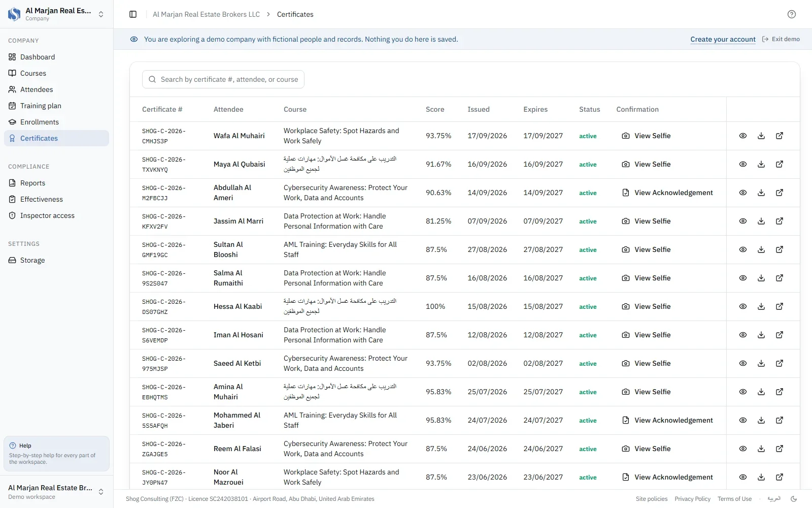Go to Courses section

56,73
